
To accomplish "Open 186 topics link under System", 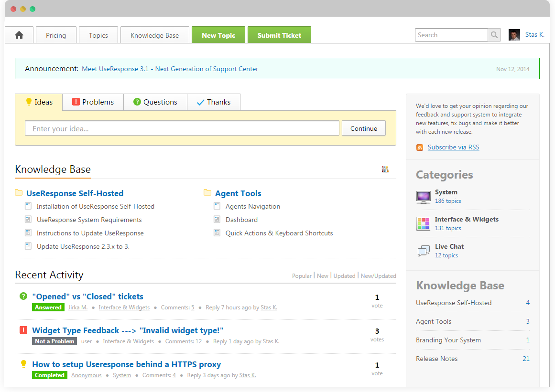I will (448, 201).
